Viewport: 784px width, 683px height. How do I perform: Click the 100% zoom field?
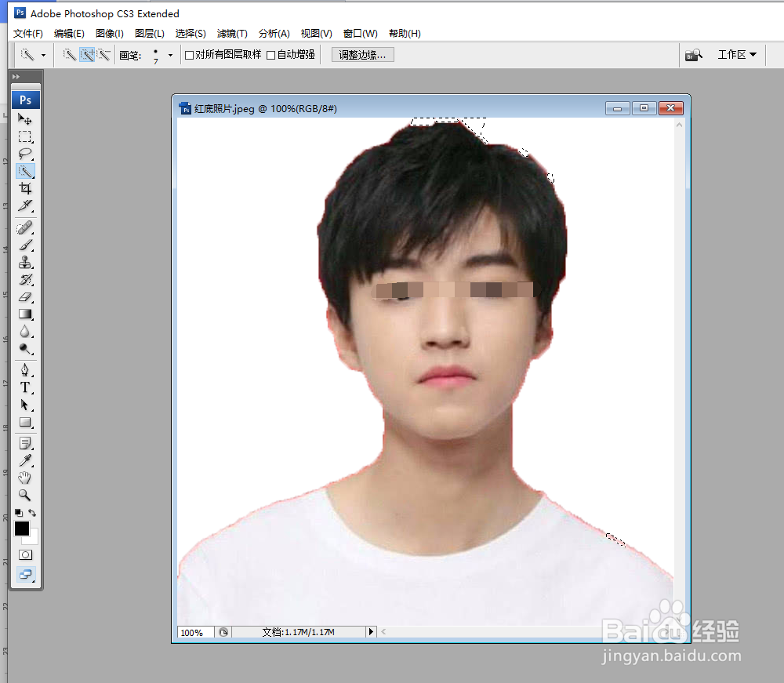pos(195,633)
